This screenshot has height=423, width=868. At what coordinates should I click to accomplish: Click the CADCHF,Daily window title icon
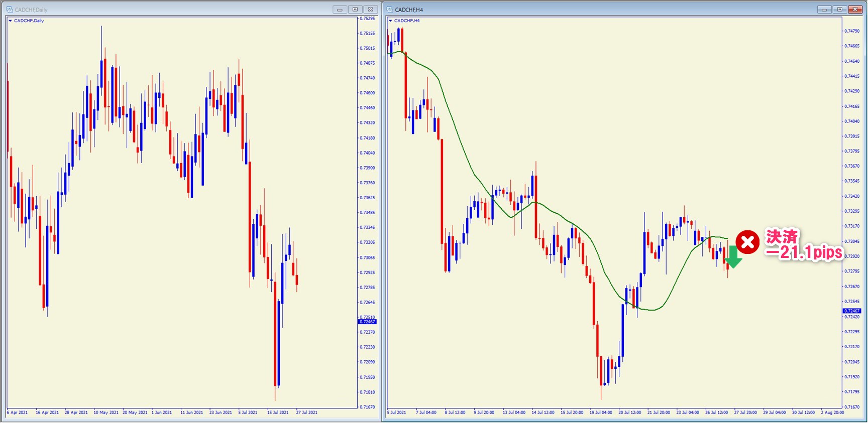point(10,10)
